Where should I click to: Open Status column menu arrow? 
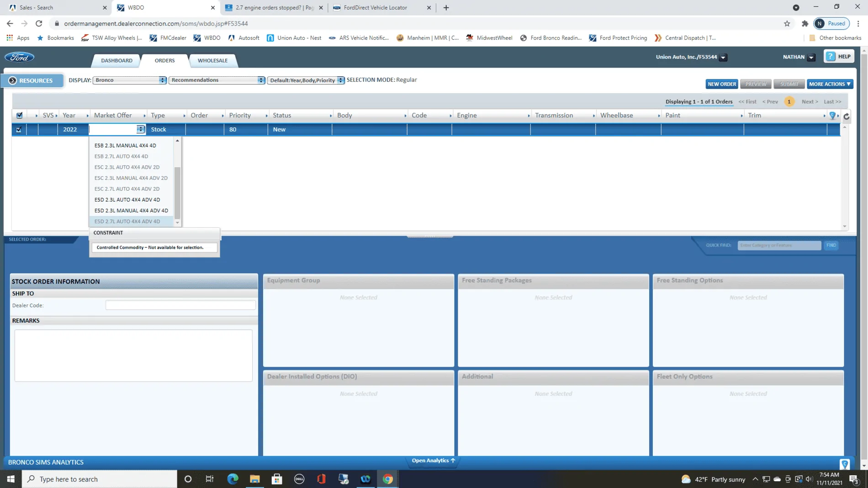(330, 115)
